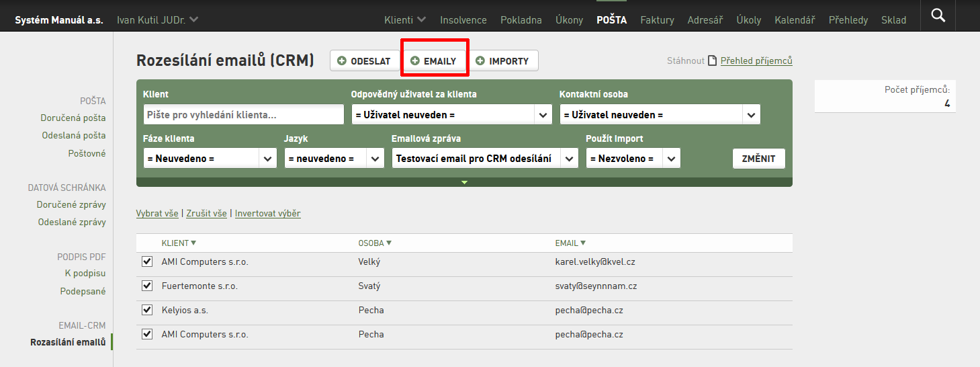The image size is (980, 367).
Task: Click the document icon next to Stáhnout
Action: [x=712, y=60]
